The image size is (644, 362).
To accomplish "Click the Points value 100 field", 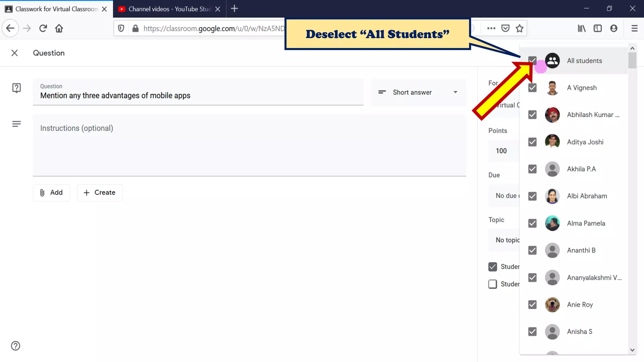I will (x=504, y=151).
